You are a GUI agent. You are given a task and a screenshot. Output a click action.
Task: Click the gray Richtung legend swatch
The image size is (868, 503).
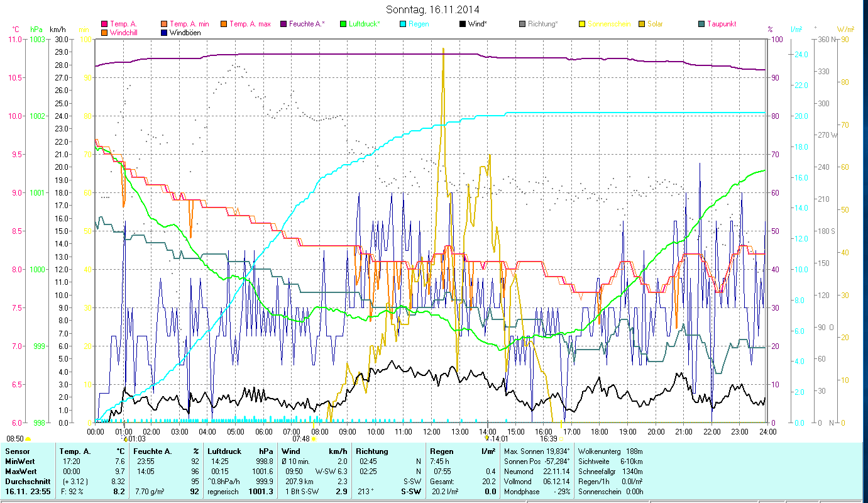(x=522, y=25)
